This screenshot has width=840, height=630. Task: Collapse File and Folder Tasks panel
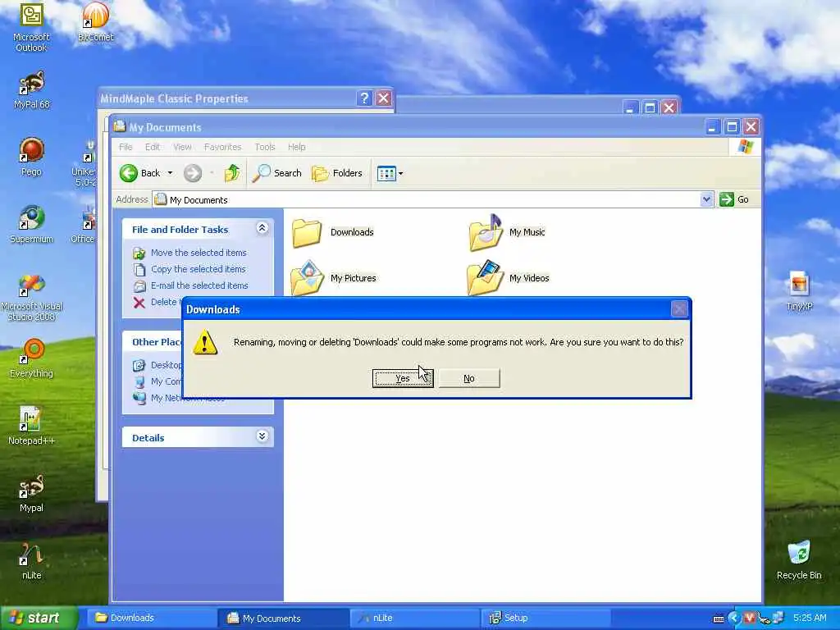click(262, 228)
